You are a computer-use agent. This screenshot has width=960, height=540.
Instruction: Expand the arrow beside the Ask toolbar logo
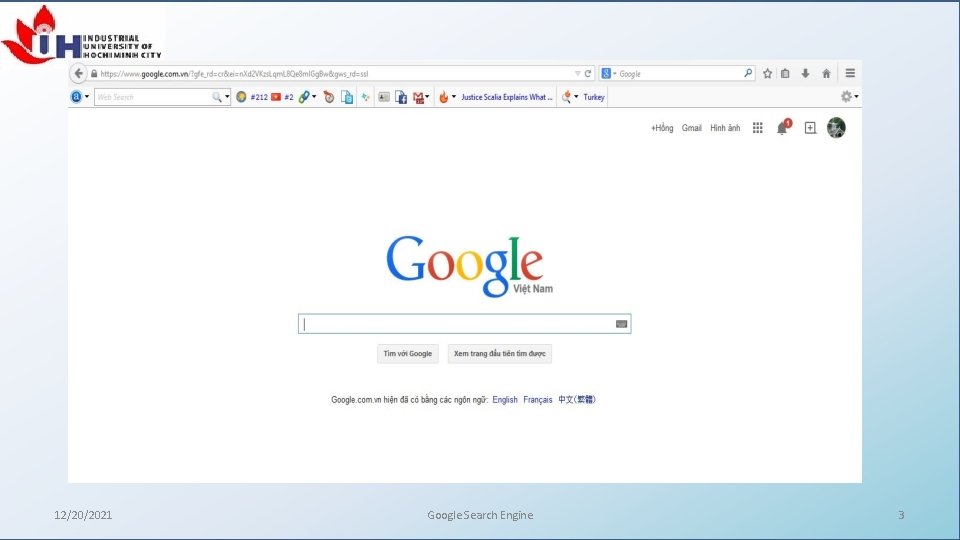pyautogui.click(x=87, y=97)
